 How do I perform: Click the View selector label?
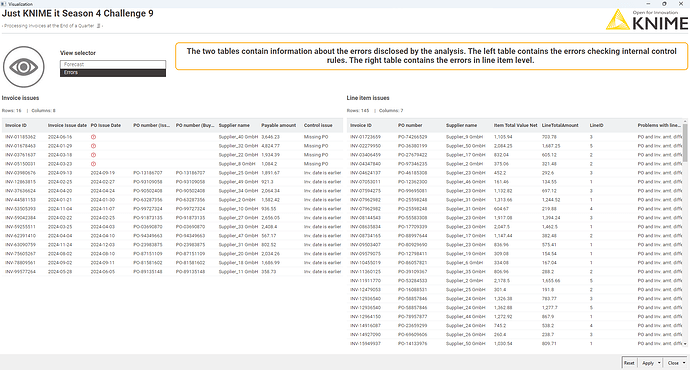pyautogui.click(x=78, y=53)
